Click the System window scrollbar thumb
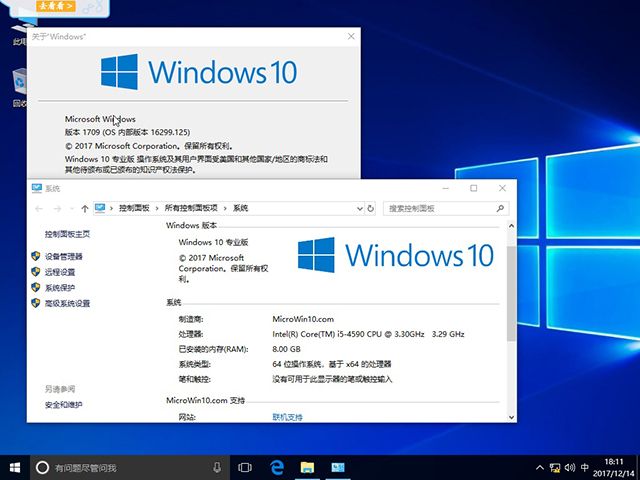The height and width of the screenshot is (480, 640). click(x=511, y=293)
